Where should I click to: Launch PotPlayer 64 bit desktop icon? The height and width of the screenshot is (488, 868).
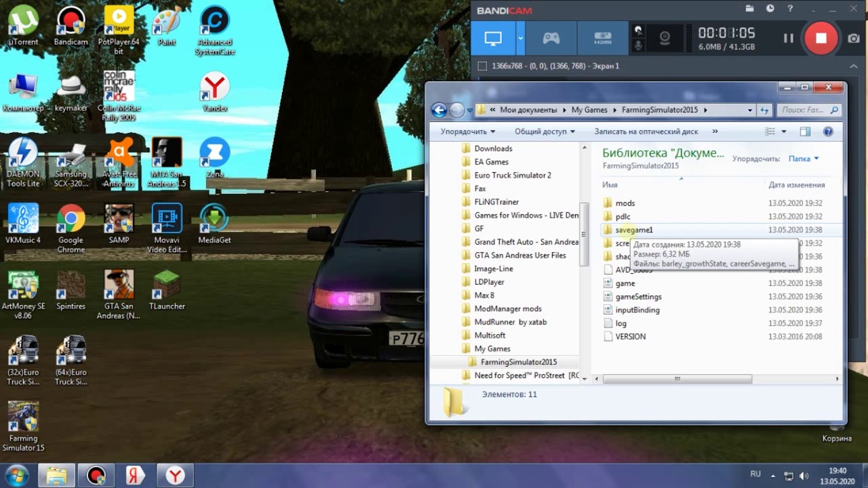point(118,30)
